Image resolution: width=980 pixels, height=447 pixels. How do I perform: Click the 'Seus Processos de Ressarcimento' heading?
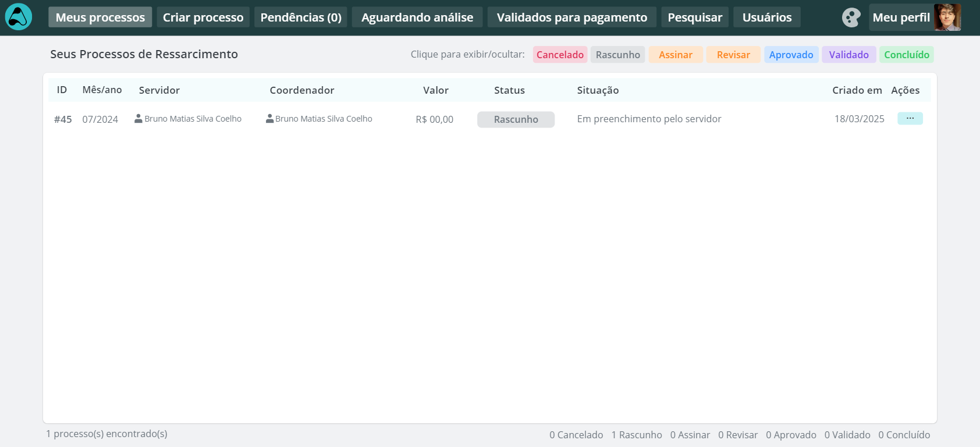tap(144, 54)
